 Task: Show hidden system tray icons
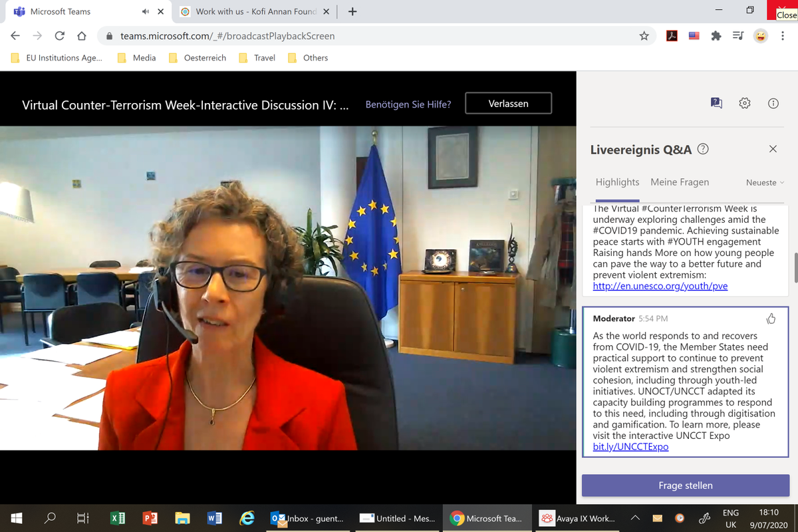coord(635,518)
